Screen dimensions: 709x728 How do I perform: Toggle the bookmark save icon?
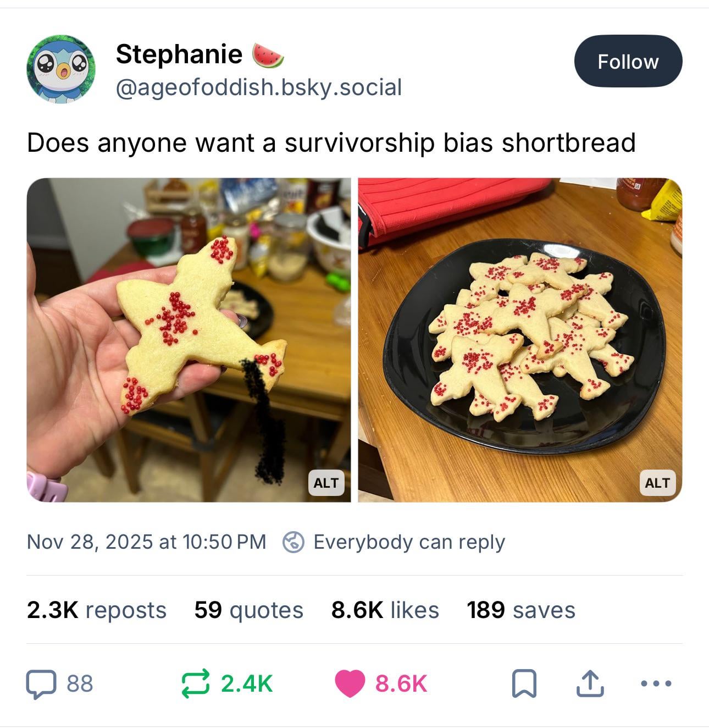[x=524, y=684]
